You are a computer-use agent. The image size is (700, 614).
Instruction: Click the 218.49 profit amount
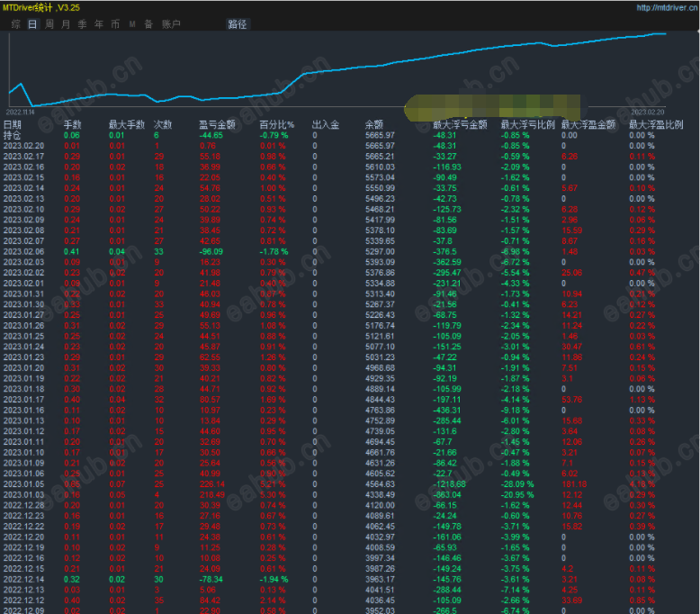click(x=212, y=495)
